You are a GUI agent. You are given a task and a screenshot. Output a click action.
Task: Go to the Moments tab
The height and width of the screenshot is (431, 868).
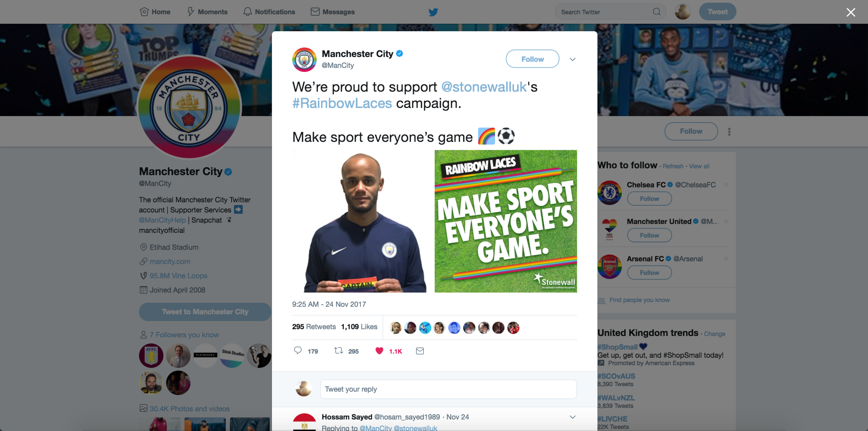[x=207, y=12]
